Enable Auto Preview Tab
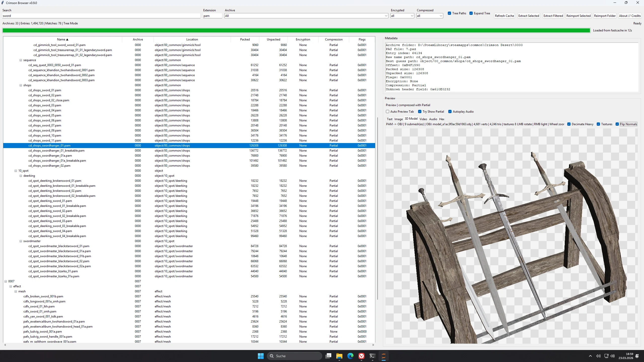This screenshot has width=644, height=362. [x=388, y=112]
